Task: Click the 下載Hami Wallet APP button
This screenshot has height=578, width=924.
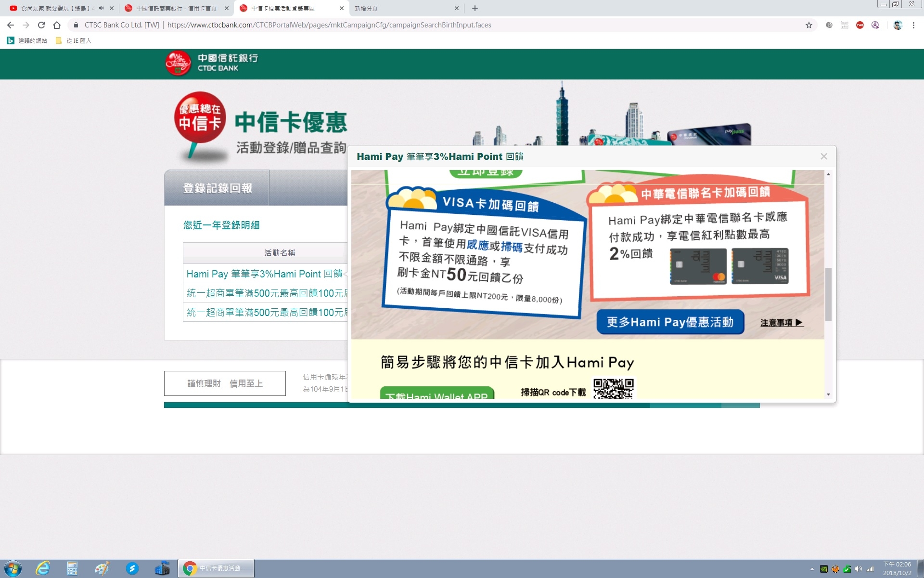Action: click(x=437, y=393)
